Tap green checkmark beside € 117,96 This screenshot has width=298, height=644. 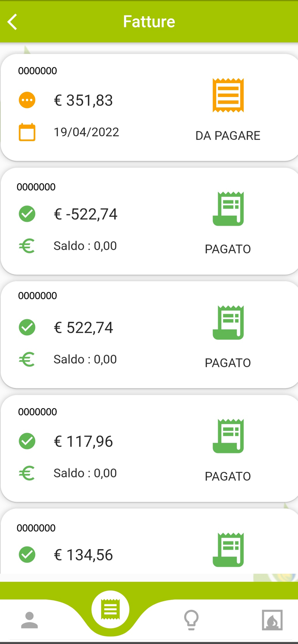pos(27,441)
